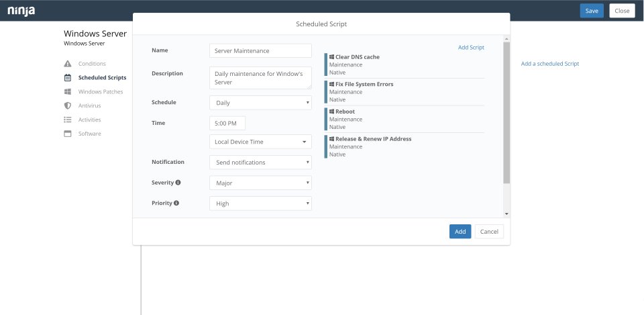
Task: Click the Antivirus shield icon
Action: [67, 106]
